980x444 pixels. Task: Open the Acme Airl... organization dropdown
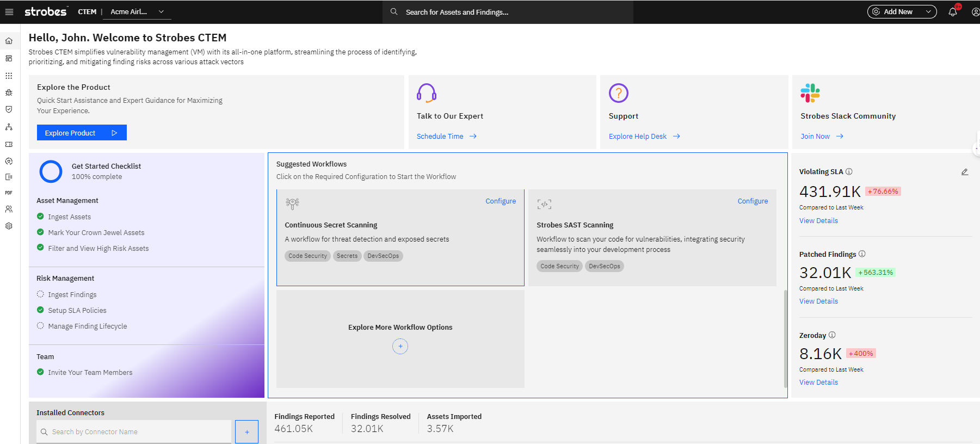(138, 11)
